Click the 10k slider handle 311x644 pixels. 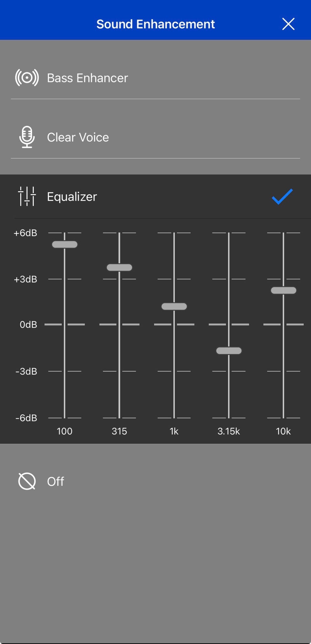(x=283, y=290)
